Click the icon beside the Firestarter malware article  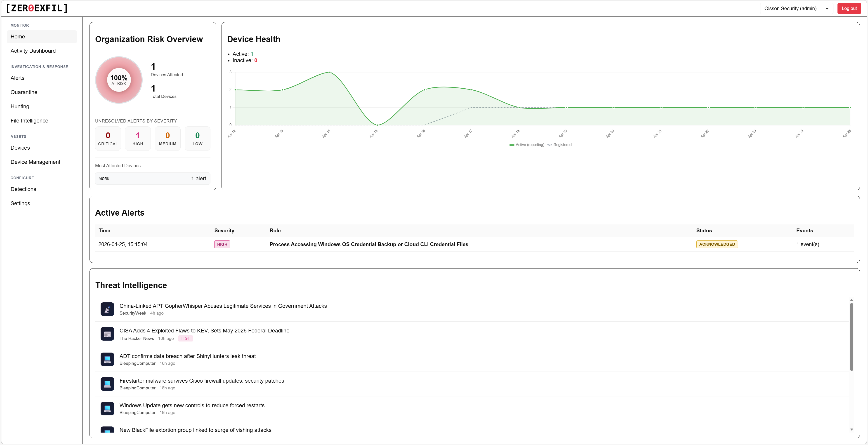point(107,384)
